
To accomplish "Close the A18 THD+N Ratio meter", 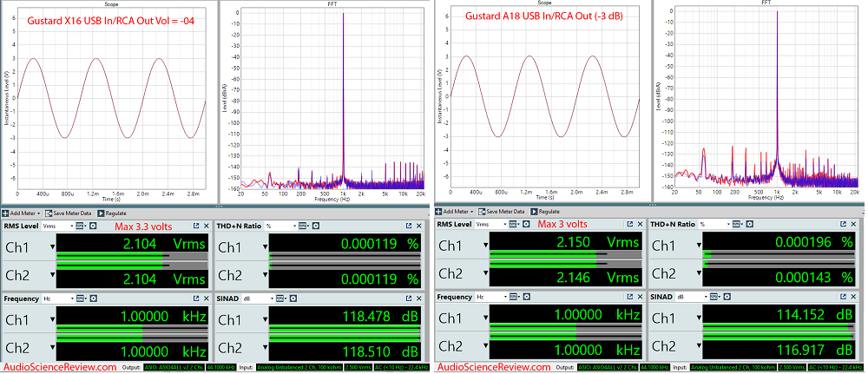I will click(x=853, y=224).
